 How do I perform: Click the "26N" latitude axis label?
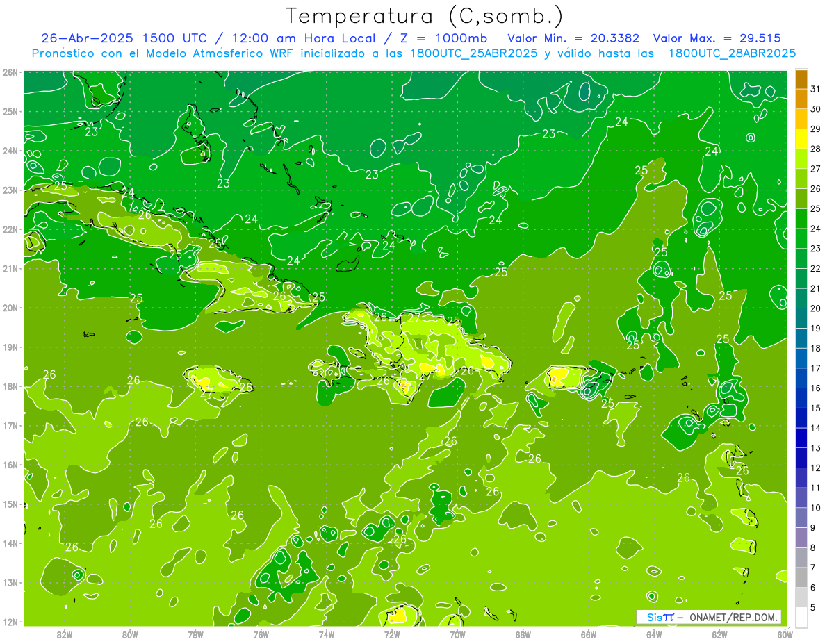[x=10, y=72]
